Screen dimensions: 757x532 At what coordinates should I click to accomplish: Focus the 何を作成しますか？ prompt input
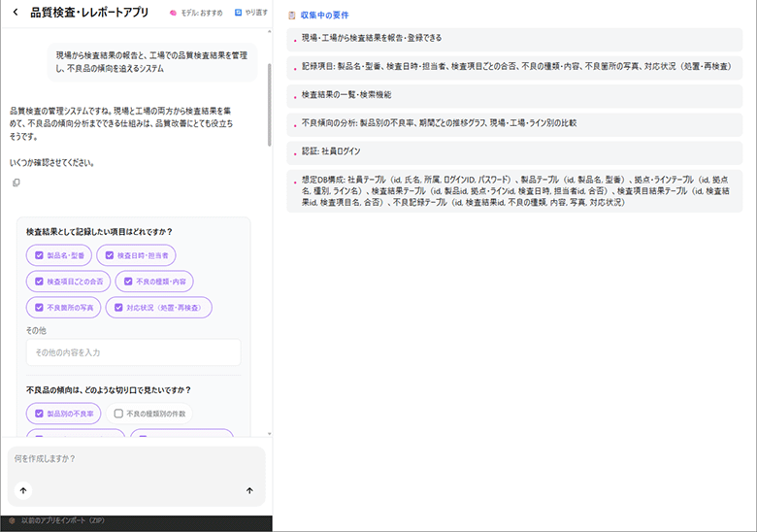point(136,459)
